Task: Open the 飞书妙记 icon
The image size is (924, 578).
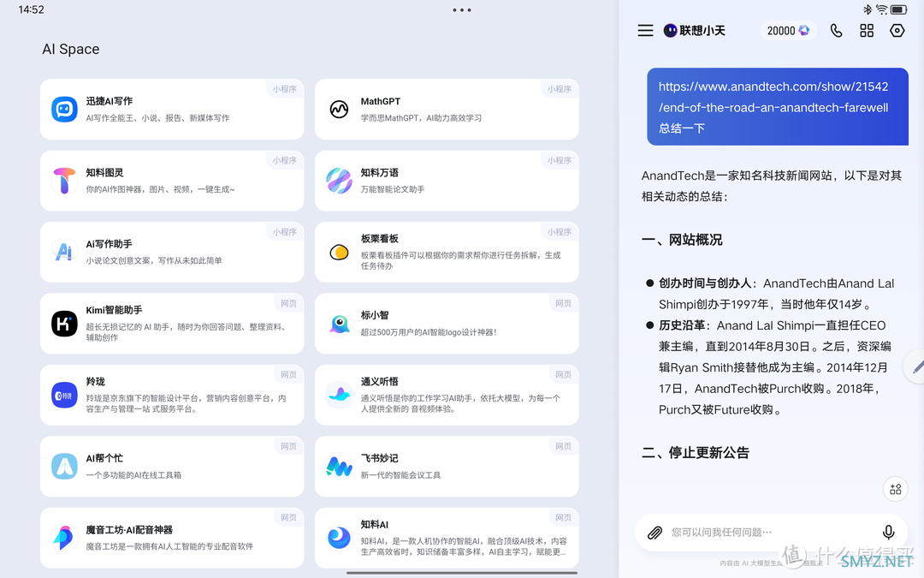Action: (339, 467)
